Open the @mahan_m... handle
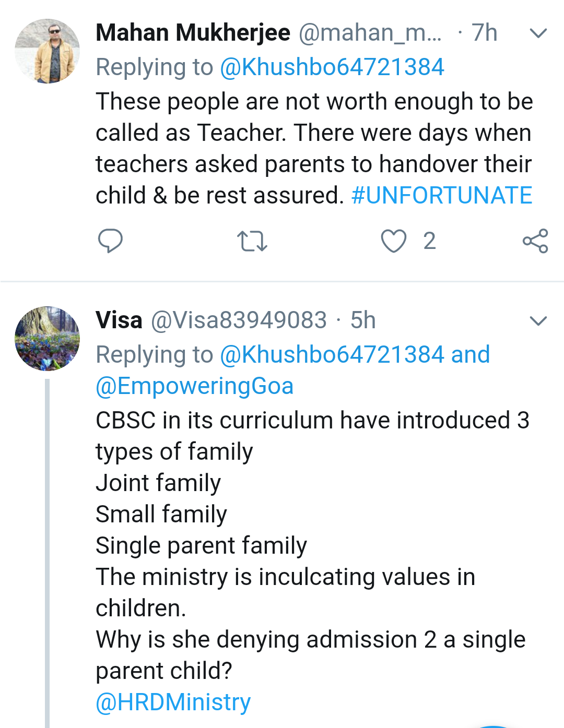This screenshot has height=728, width=564. 370,33
